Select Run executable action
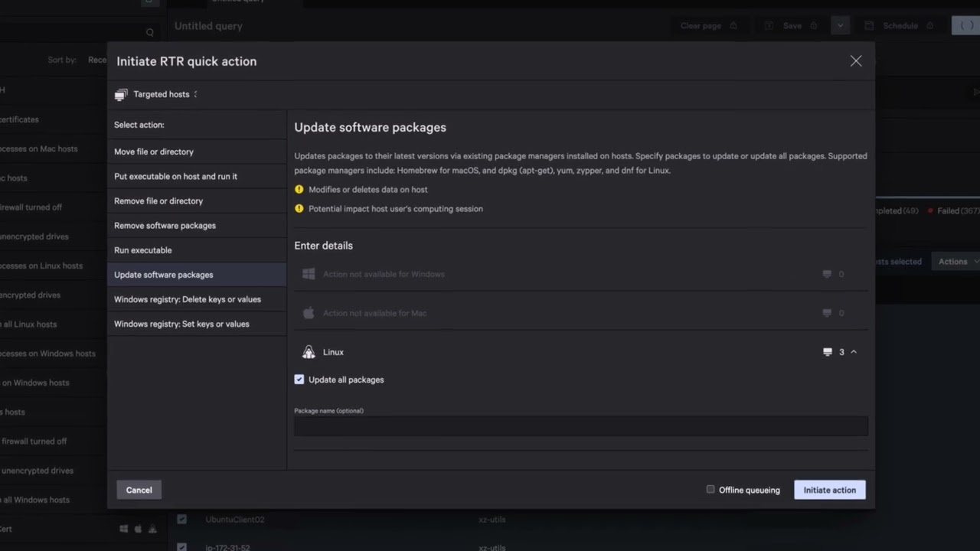 197,249
